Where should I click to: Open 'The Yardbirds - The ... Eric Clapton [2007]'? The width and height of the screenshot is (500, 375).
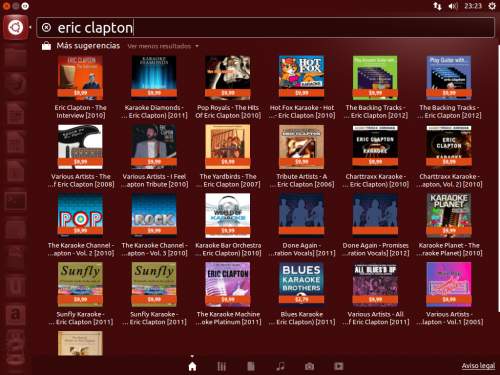click(x=228, y=157)
